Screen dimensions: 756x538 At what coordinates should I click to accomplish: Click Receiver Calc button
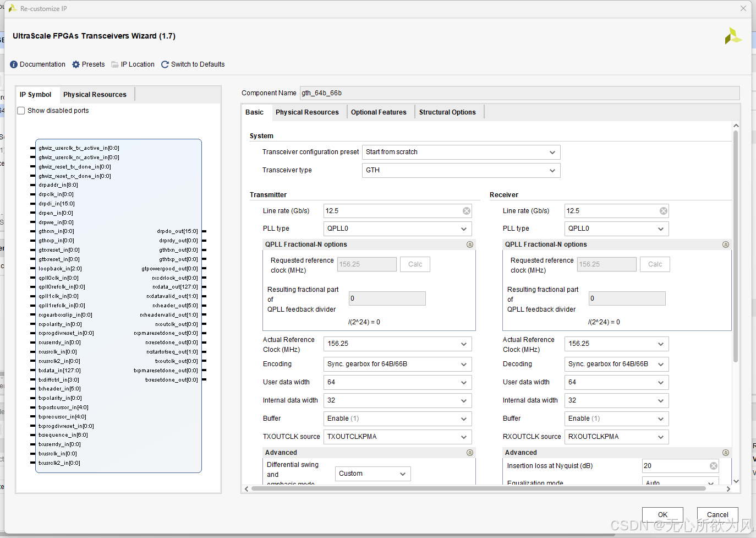pos(655,264)
